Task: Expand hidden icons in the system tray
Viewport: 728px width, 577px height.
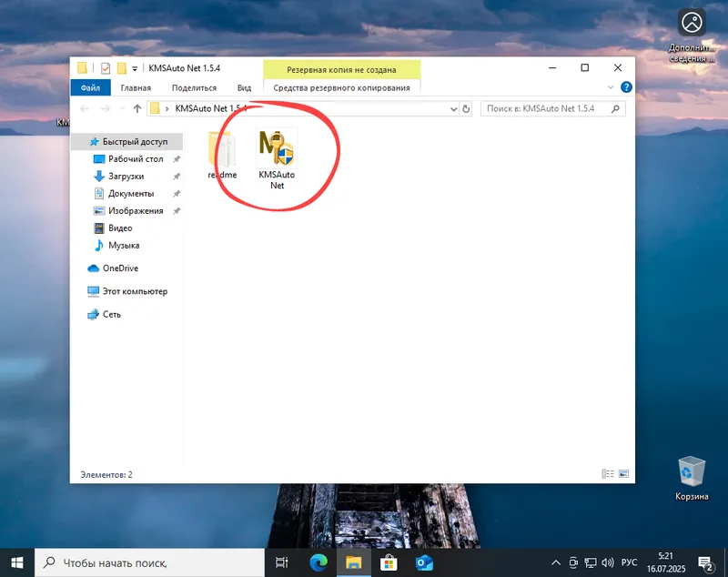Action: pos(555,562)
